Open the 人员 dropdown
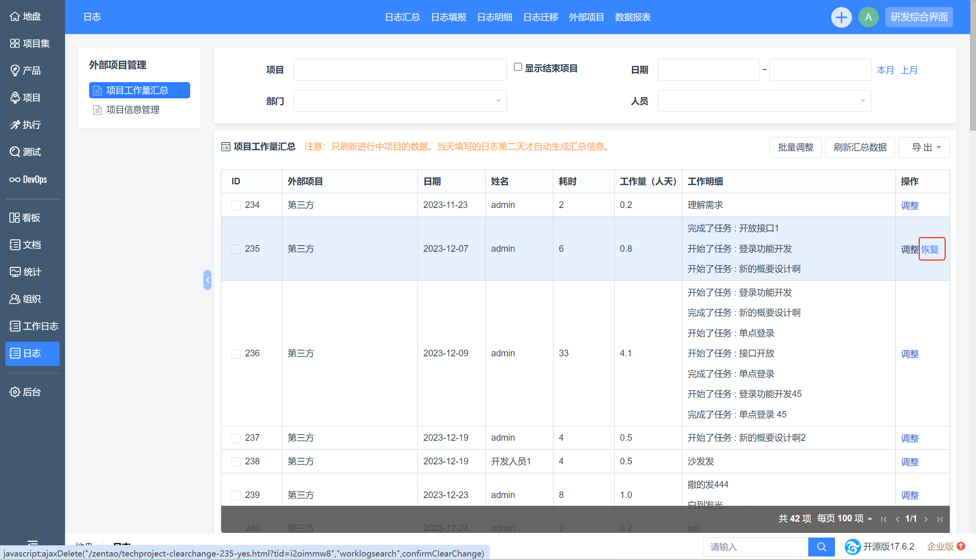 [x=765, y=101]
